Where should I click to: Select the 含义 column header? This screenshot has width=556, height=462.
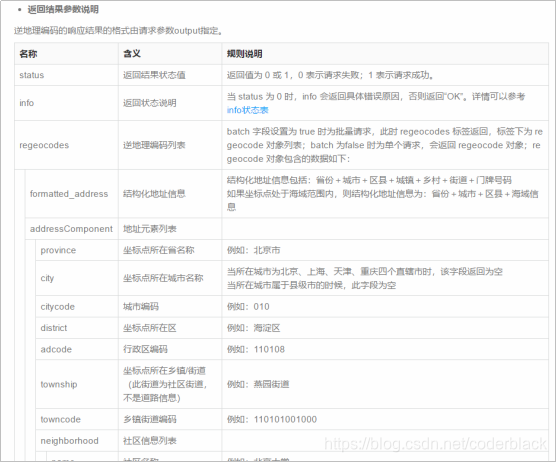click(x=132, y=54)
